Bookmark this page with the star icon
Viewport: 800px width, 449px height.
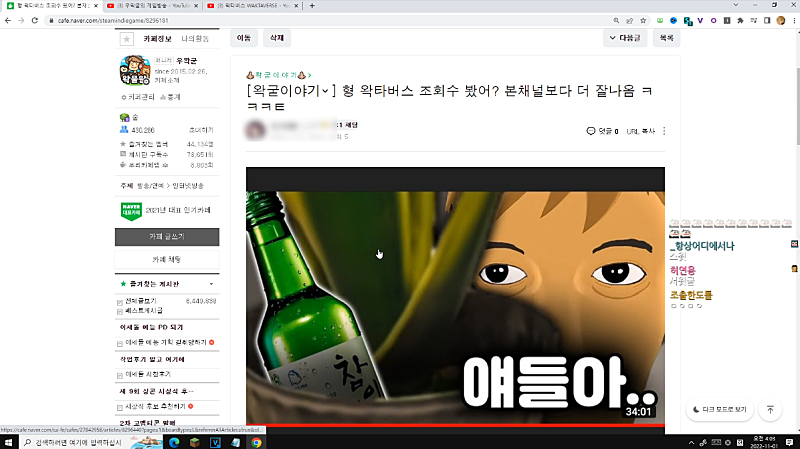(x=643, y=20)
